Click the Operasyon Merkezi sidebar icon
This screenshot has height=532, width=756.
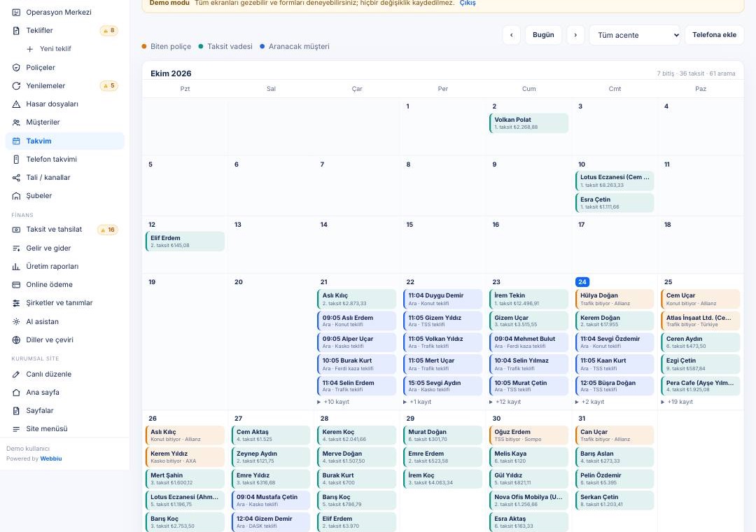tap(16, 12)
